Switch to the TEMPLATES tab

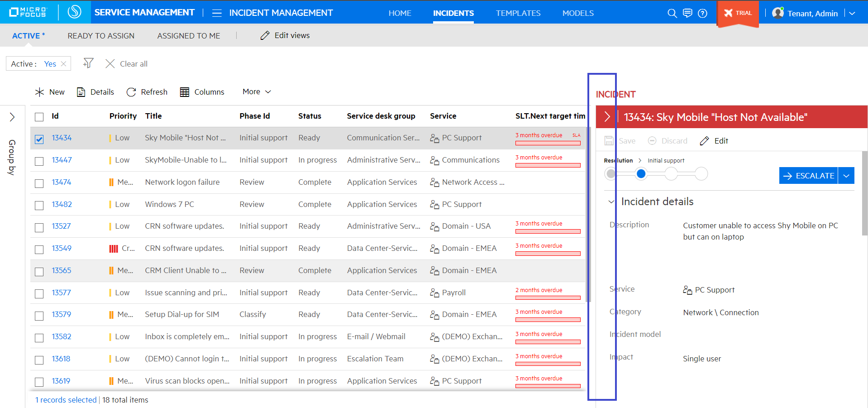[518, 13]
